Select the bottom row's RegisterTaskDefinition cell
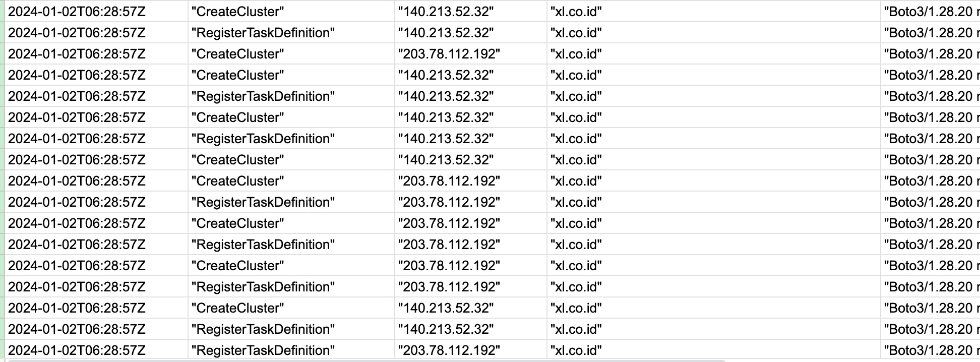The height and width of the screenshot is (362, 980). [263, 350]
